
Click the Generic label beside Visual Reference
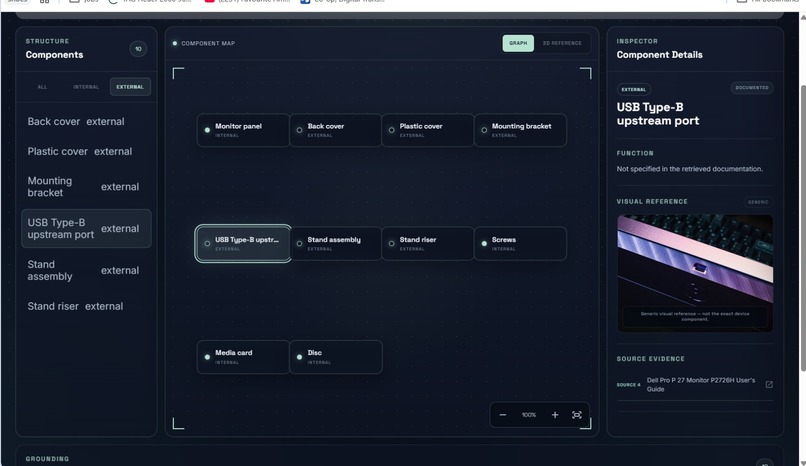pos(758,202)
